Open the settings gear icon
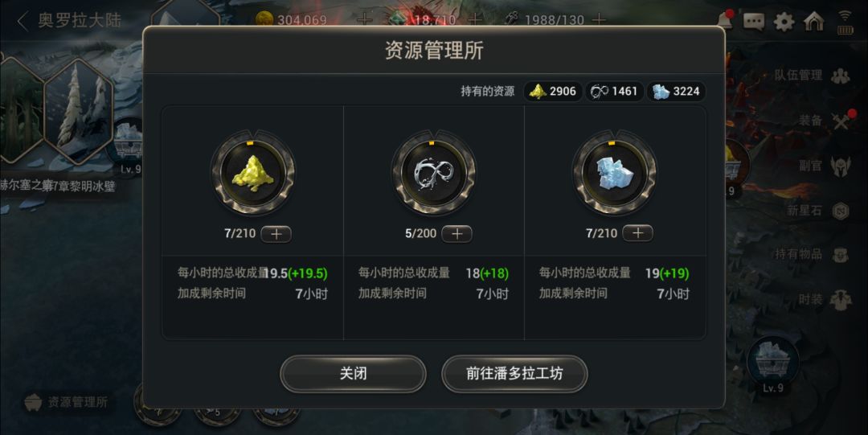Image resolution: width=868 pixels, height=435 pixels. point(784,22)
